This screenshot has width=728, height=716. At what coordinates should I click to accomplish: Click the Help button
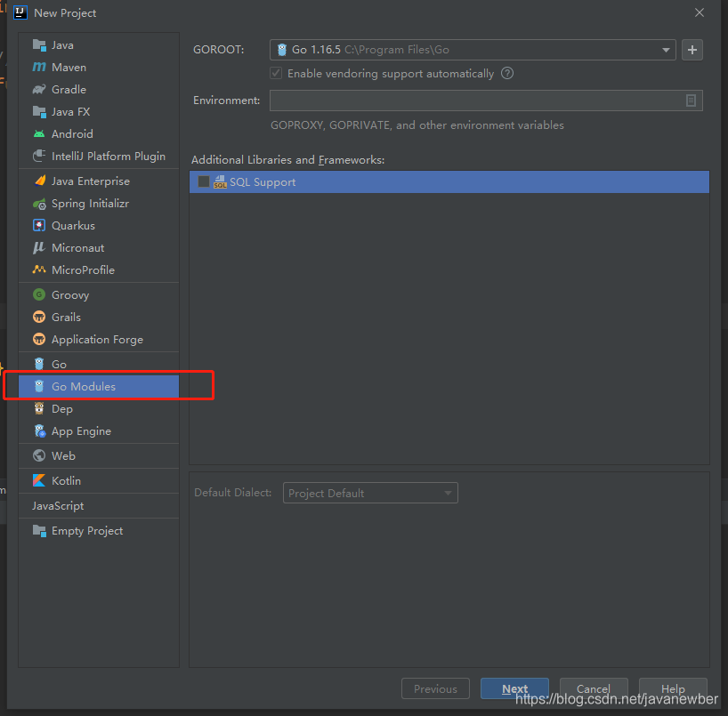(x=673, y=688)
